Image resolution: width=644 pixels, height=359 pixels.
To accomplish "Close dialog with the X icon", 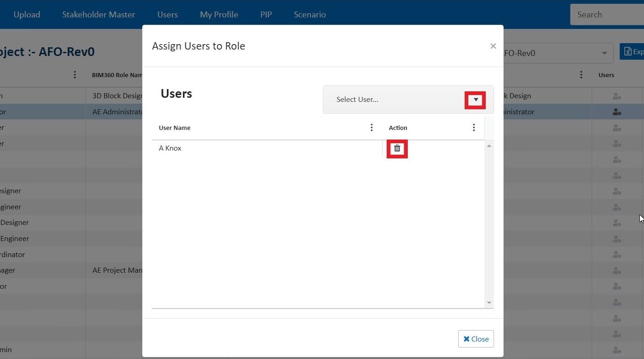I will pos(493,46).
